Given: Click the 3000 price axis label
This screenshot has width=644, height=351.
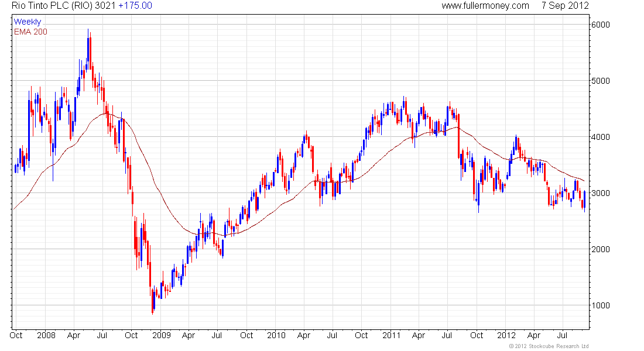Looking at the screenshot, I should point(601,193).
